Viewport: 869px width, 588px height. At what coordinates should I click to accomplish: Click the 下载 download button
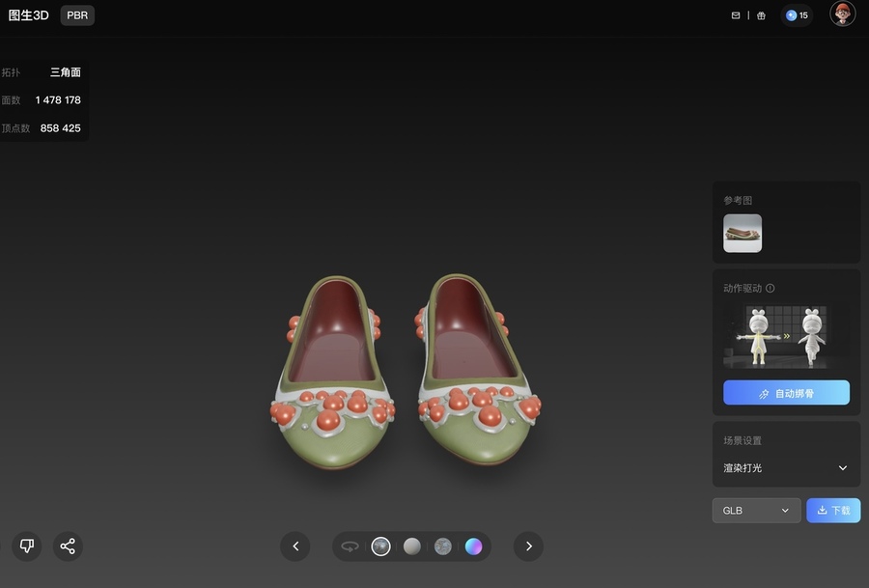(x=833, y=510)
